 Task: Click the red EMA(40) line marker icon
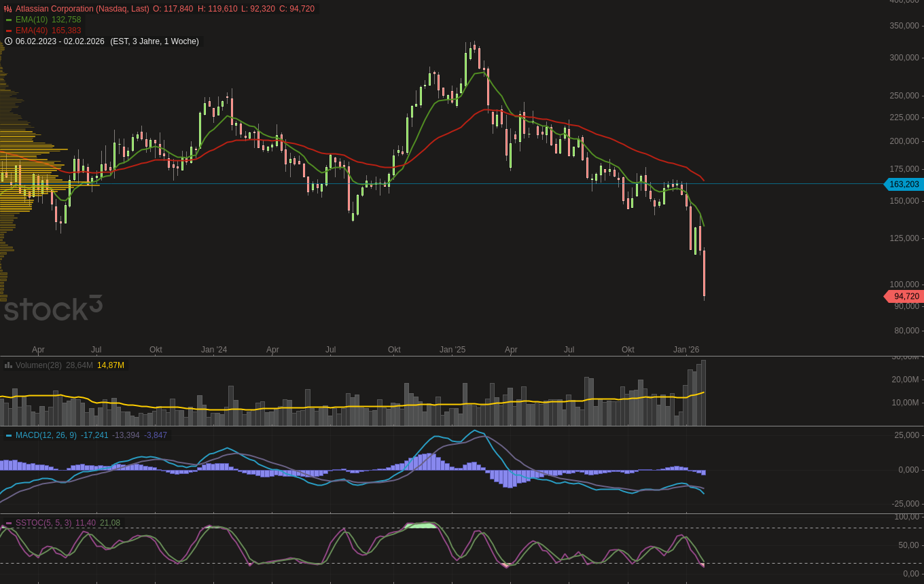coord(9,31)
